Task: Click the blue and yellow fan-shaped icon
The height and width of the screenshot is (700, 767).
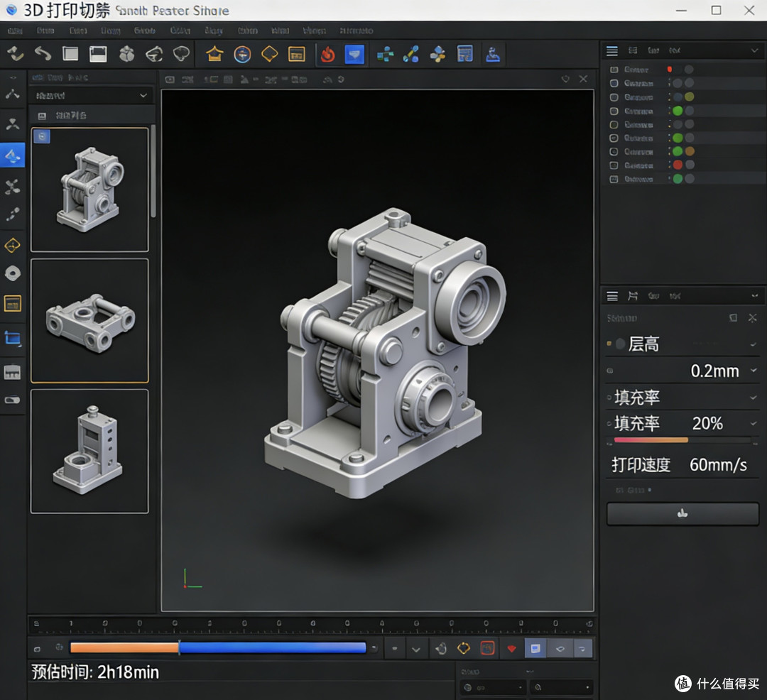Action: click(x=437, y=54)
